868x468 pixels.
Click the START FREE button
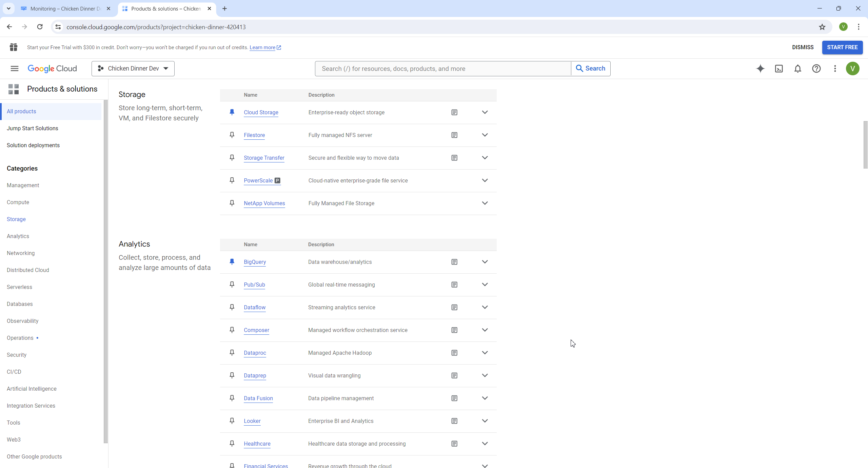coord(842,47)
